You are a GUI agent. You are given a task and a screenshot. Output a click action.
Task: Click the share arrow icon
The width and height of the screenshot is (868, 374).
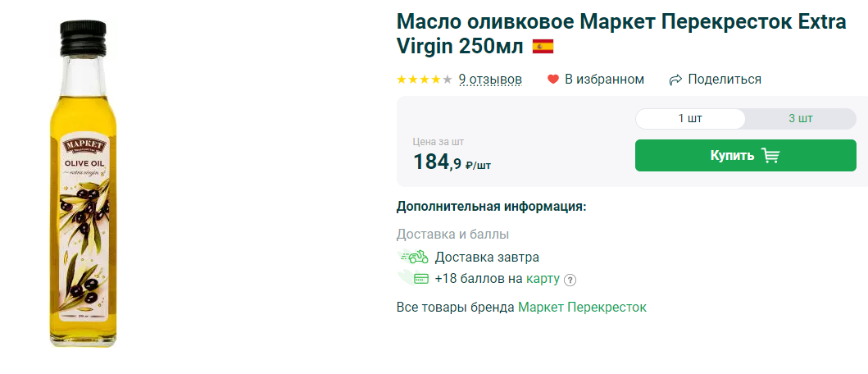[675, 80]
